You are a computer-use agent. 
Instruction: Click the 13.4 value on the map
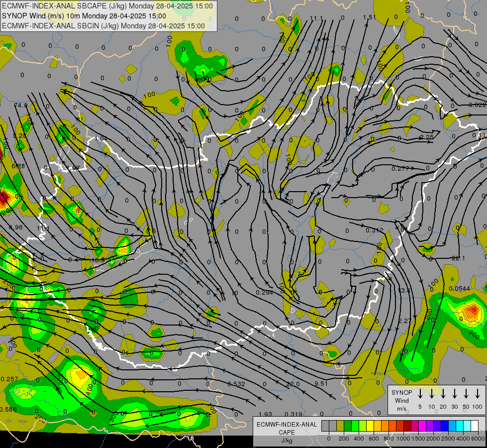point(404,290)
